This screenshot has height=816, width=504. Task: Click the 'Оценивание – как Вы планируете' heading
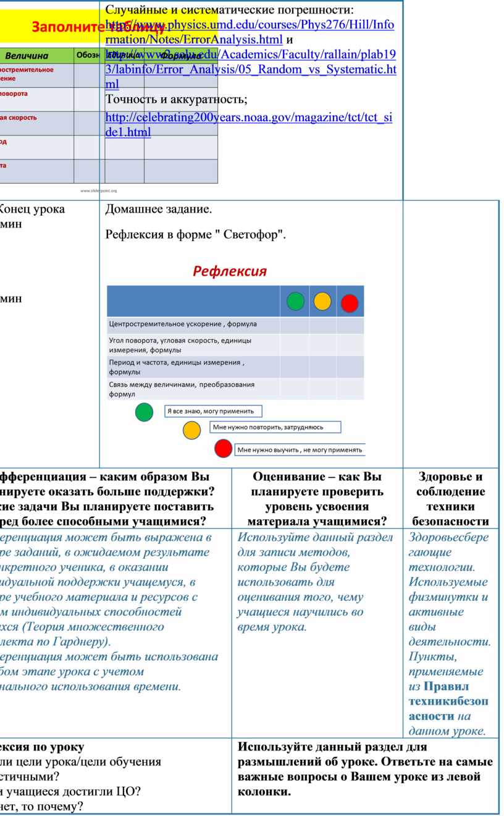[317, 499]
